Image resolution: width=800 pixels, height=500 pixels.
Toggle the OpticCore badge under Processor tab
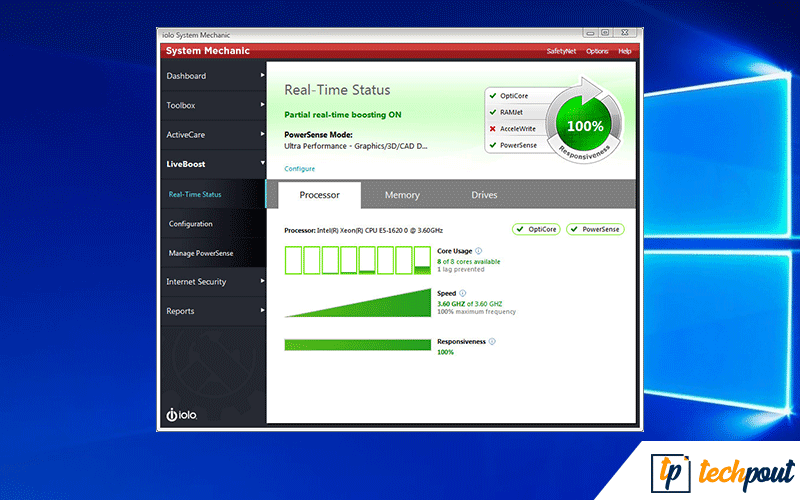[x=536, y=229]
